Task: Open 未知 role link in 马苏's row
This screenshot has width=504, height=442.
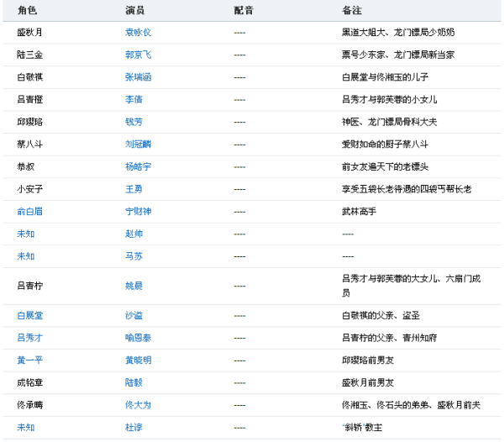Action: (x=25, y=255)
